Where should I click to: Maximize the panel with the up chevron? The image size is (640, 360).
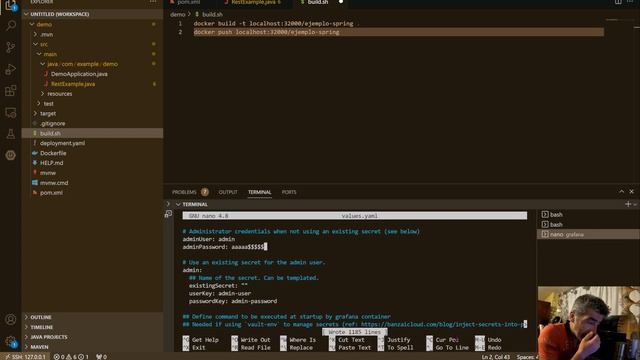[x=621, y=191]
